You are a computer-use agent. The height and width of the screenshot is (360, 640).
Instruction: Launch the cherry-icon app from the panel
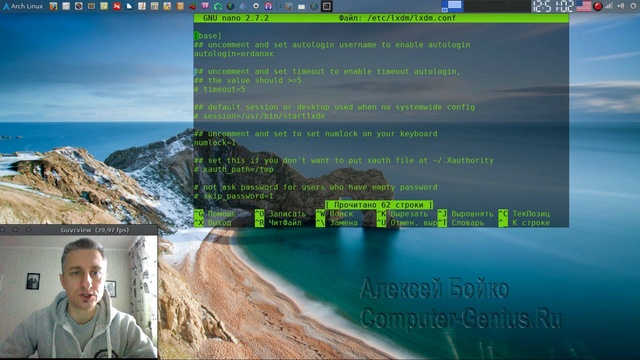point(193,6)
